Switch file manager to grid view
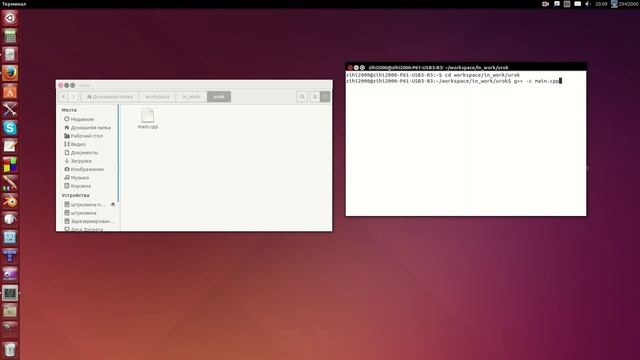 (x=325, y=97)
